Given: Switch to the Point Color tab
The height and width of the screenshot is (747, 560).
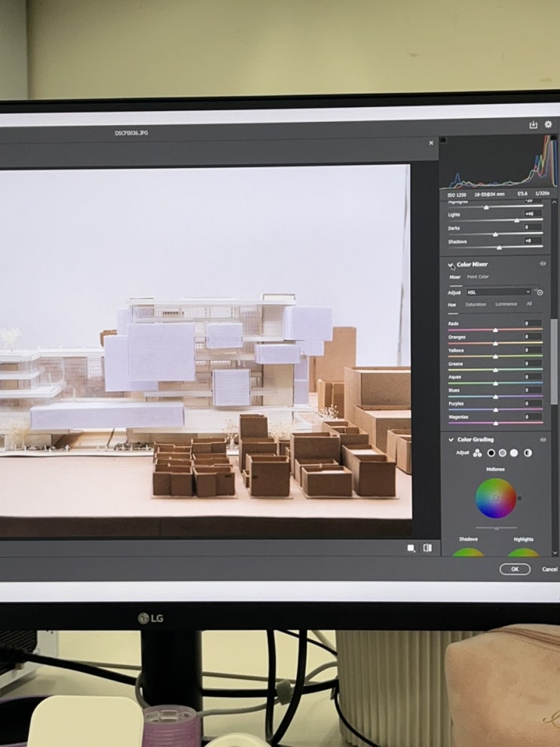Looking at the screenshot, I should 478,277.
